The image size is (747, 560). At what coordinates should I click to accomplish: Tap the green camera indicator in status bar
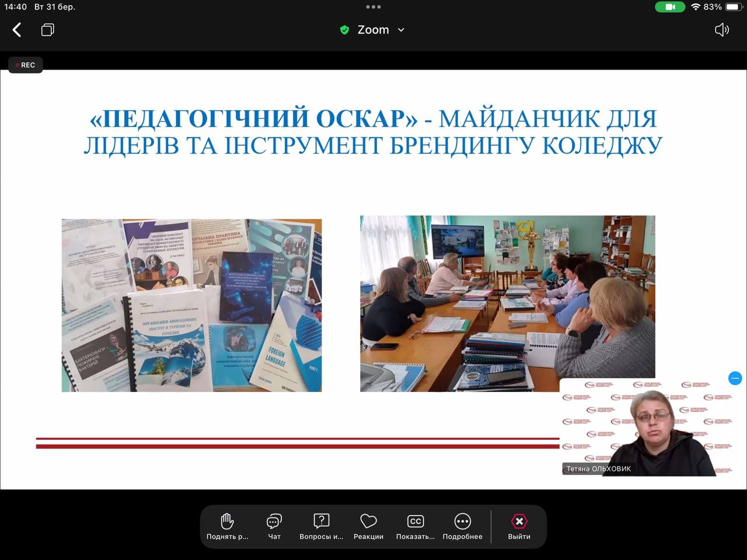pyautogui.click(x=670, y=7)
